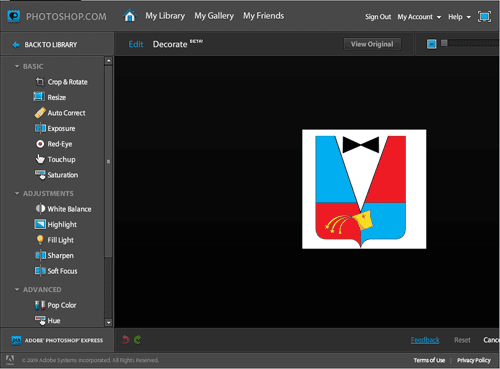Open the Highlight tool icon
This screenshot has width=500, height=369.
[x=40, y=224]
